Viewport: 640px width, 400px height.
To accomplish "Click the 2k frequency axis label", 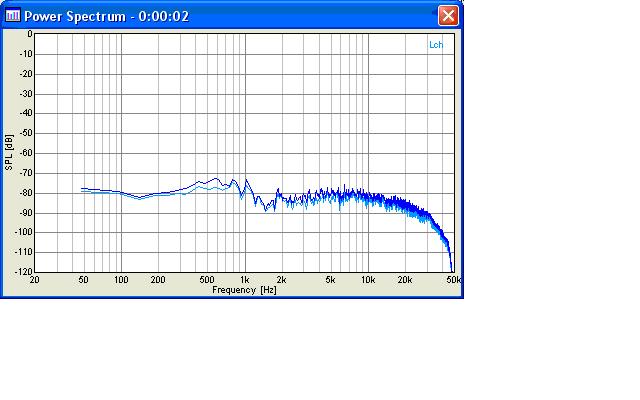I will pos(281,280).
